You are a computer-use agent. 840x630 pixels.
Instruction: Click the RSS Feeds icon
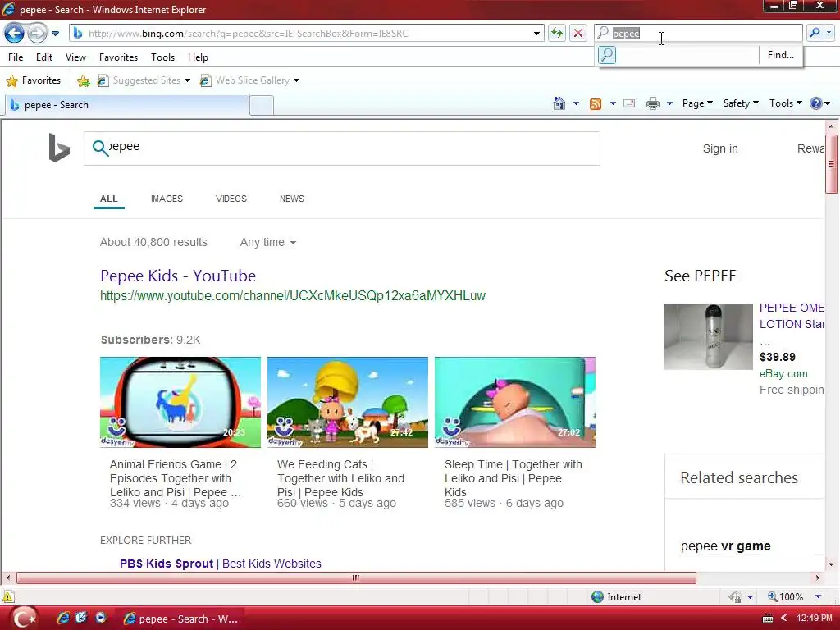[x=596, y=104]
